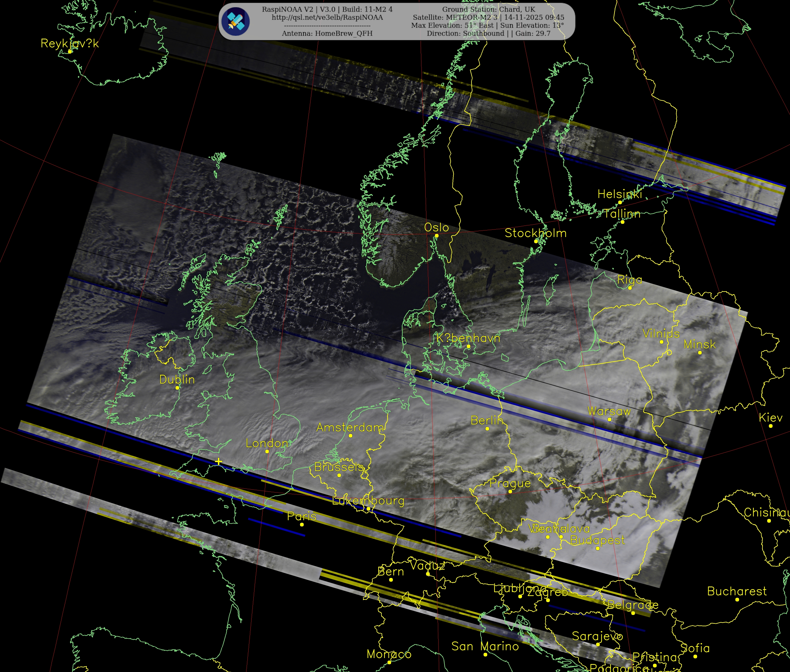The height and width of the screenshot is (672, 790).
Task: Click the Paris city marker dot
Action: click(302, 524)
